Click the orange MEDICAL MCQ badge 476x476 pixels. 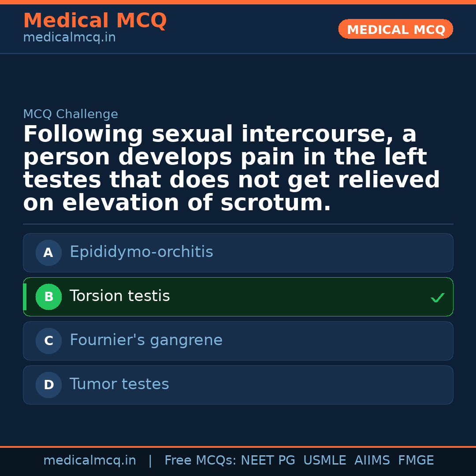pyautogui.click(x=396, y=30)
